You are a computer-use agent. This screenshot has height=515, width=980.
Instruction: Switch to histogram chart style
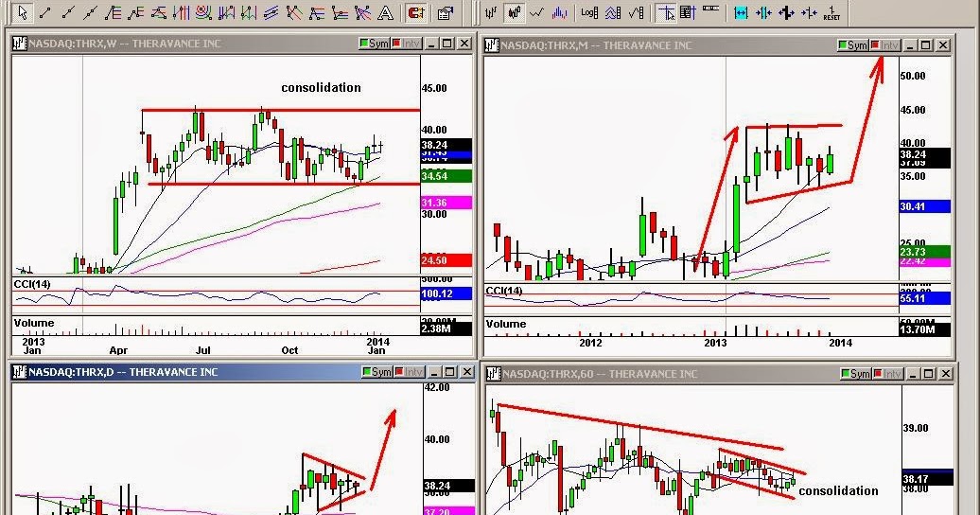pos(560,12)
